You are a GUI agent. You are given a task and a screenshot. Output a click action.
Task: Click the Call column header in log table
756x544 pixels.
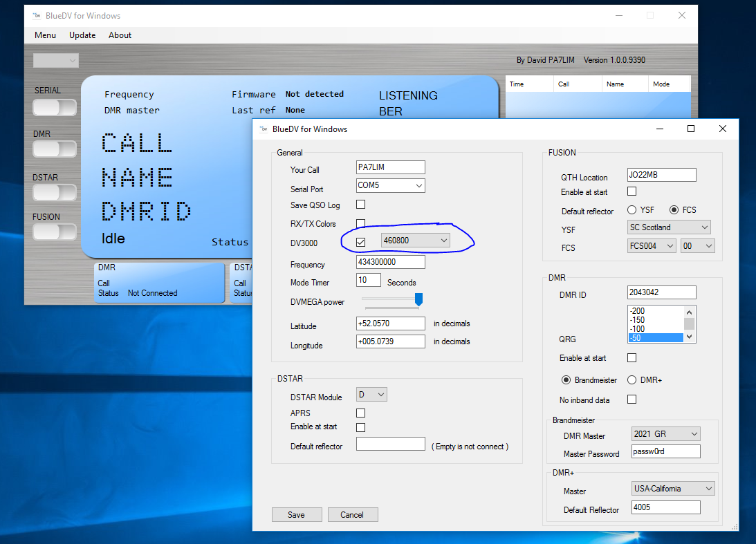(x=578, y=84)
